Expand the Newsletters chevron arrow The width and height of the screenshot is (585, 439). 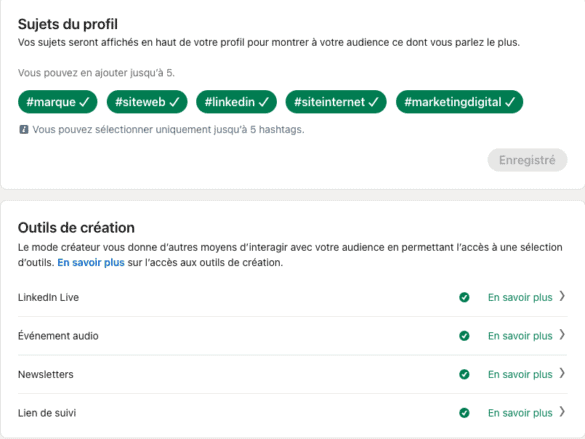click(x=562, y=373)
